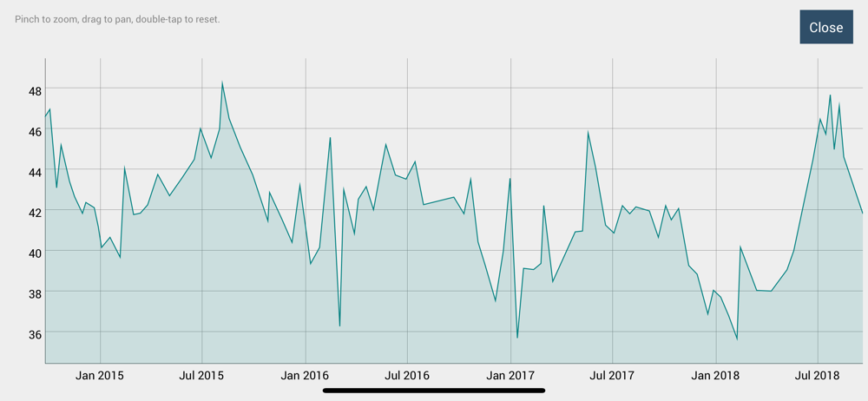Select the Jul 2015 axis label

(x=202, y=376)
